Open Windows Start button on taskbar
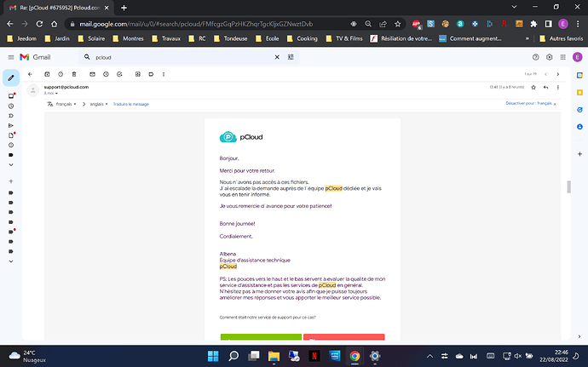The width and height of the screenshot is (588, 367). point(213,356)
